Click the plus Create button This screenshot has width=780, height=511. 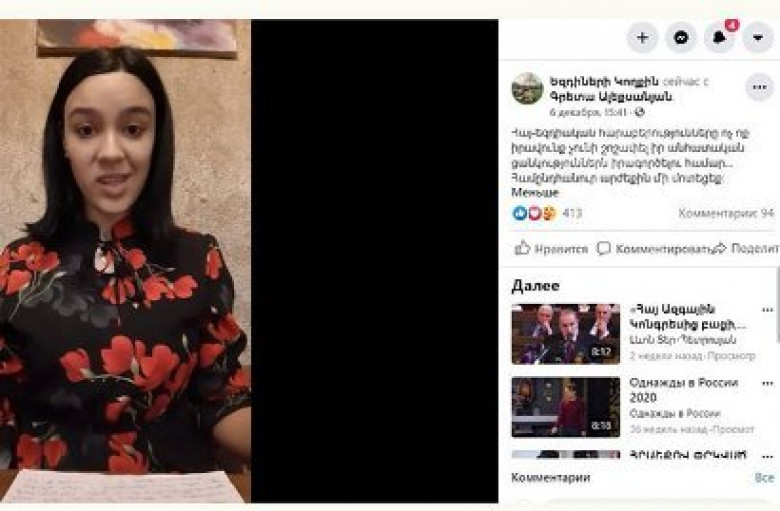[x=642, y=37]
